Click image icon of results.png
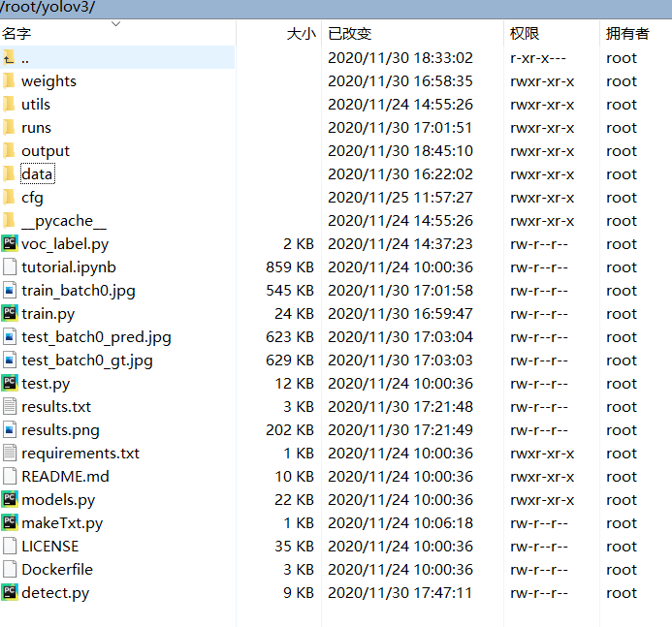This screenshot has height=627, width=672. (x=10, y=429)
